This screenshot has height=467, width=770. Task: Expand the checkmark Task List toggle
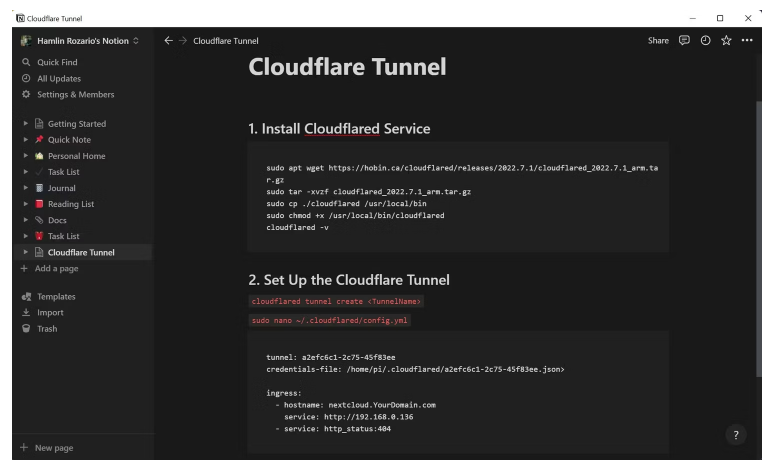26,172
